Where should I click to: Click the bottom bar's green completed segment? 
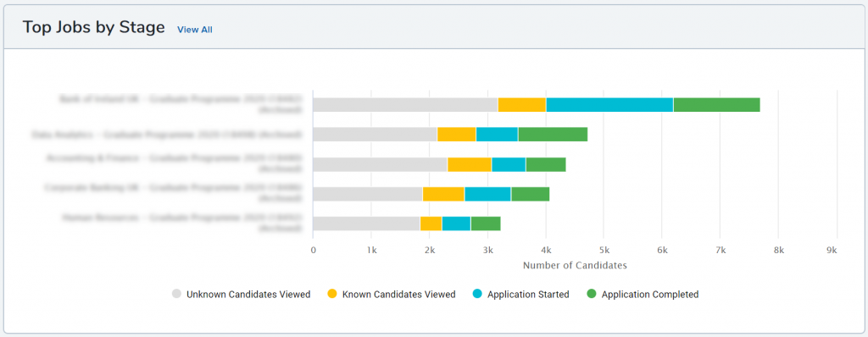click(486, 224)
